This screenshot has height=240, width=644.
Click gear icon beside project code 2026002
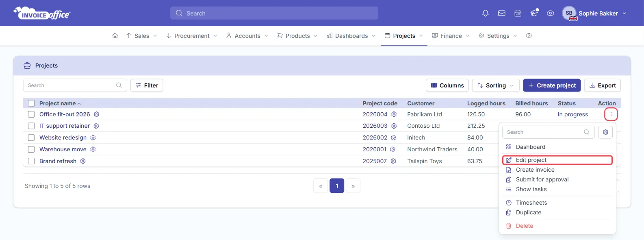[x=394, y=137]
